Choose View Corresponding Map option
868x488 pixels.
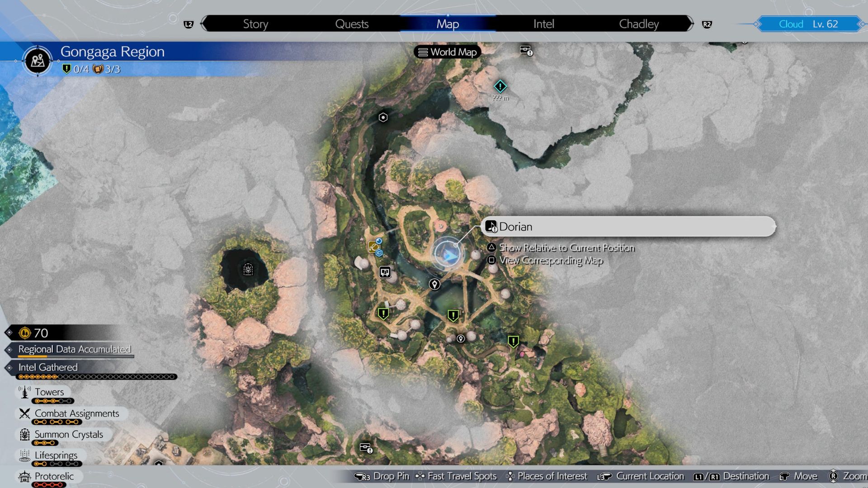coord(551,261)
